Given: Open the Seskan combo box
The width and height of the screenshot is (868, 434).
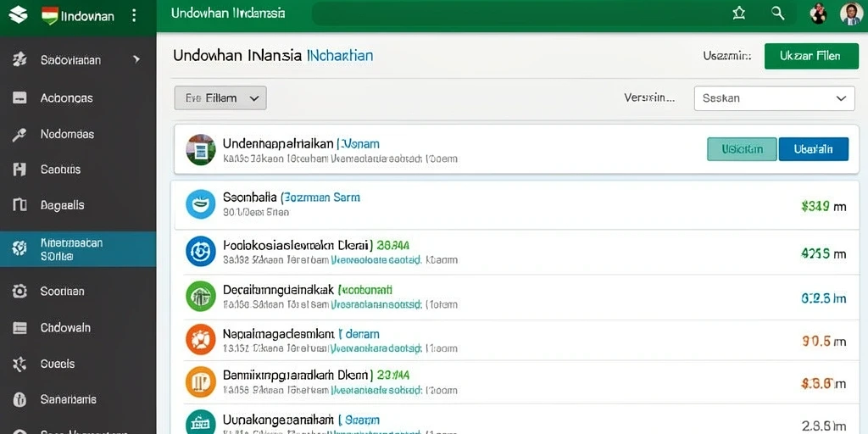Looking at the screenshot, I should [x=774, y=98].
